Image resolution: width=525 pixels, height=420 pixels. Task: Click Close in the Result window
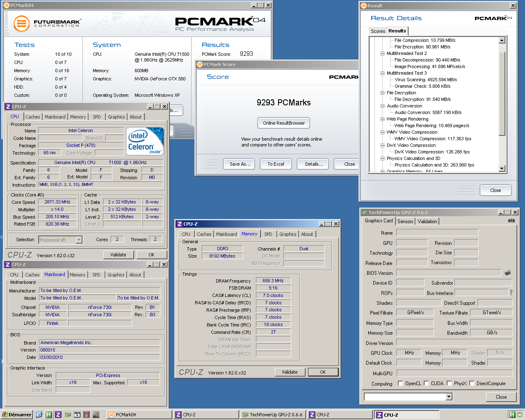click(x=495, y=190)
